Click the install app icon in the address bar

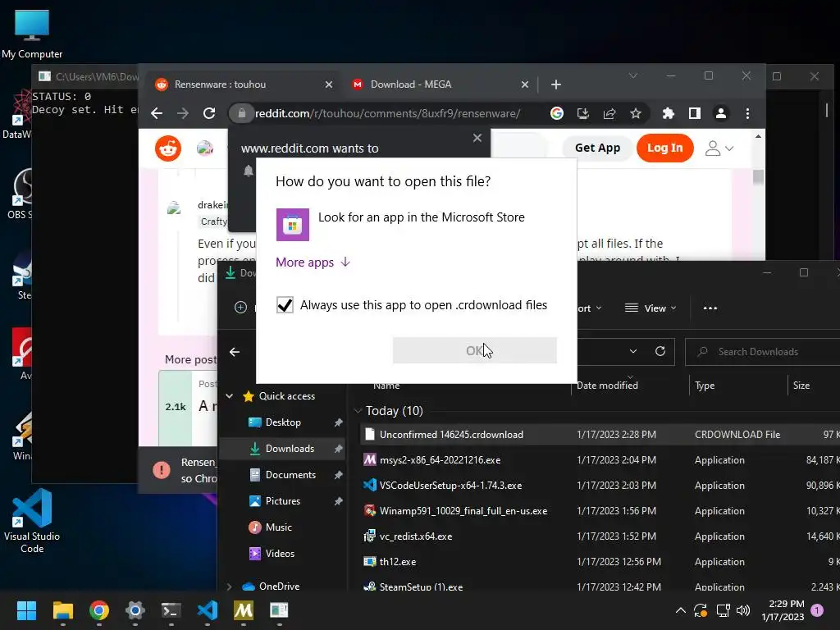(583, 113)
